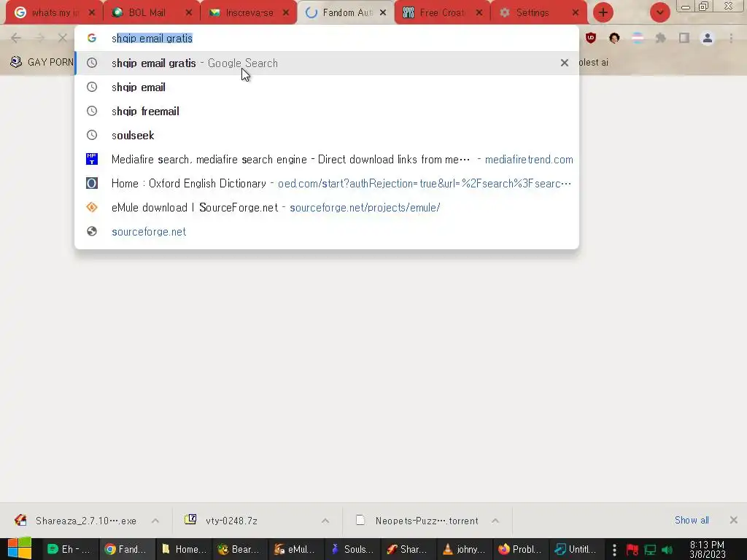Open the Shareaza_2.7.10 exe download
The image size is (747, 560).
(x=76, y=521)
